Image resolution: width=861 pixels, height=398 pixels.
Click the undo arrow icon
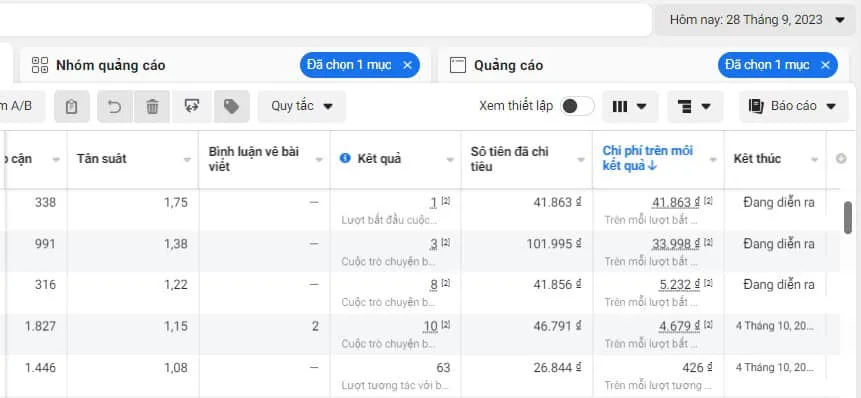pos(115,106)
